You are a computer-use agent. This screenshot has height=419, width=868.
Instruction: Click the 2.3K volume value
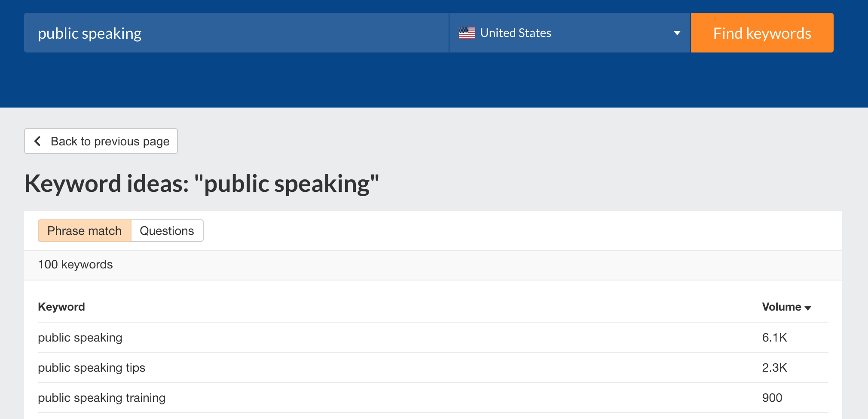click(x=774, y=368)
